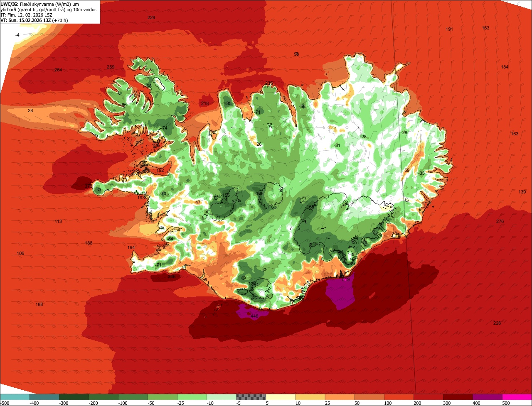Click the map value '-70' on Snæfellsnes peninsula

[163, 193]
